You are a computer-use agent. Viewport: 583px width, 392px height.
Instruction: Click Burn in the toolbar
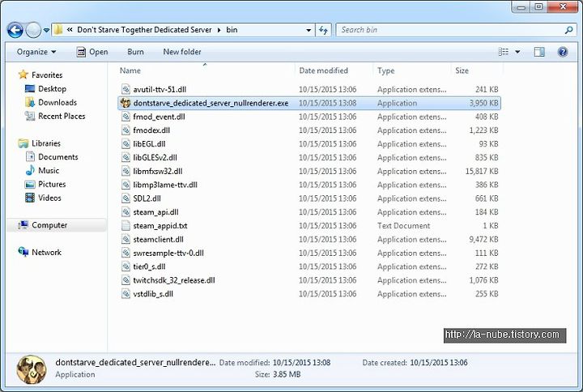click(x=135, y=52)
